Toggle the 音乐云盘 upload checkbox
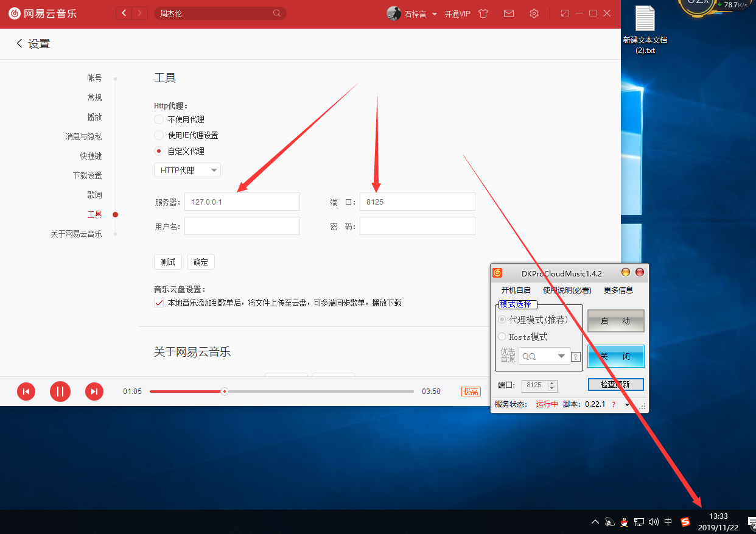Viewport: 756px width, 534px height. tap(159, 303)
